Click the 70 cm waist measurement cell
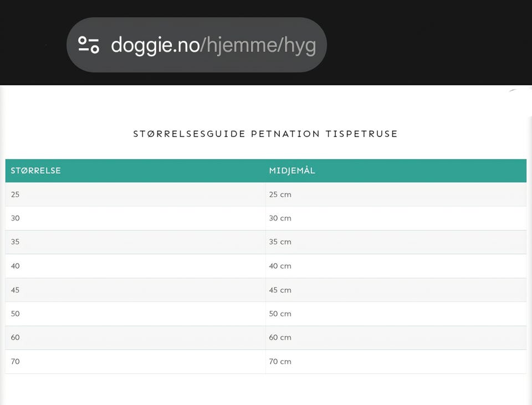Image resolution: width=532 pixels, height=405 pixels. click(280, 362)
